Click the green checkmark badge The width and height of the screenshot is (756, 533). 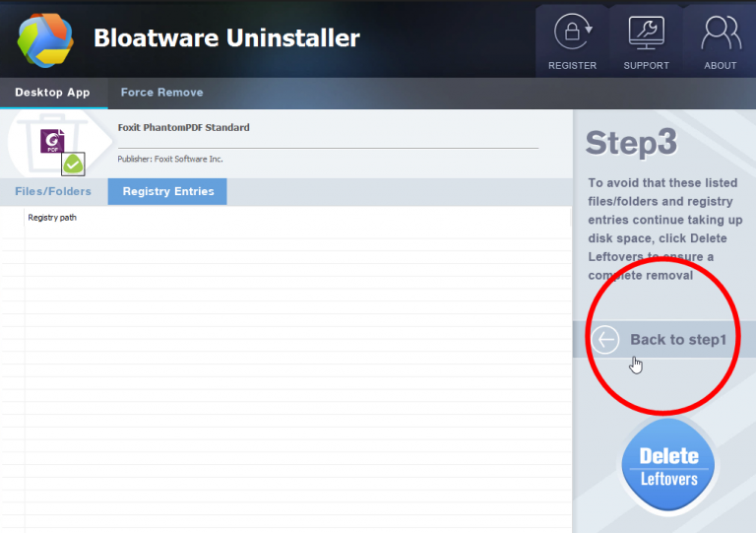(73, 164)
